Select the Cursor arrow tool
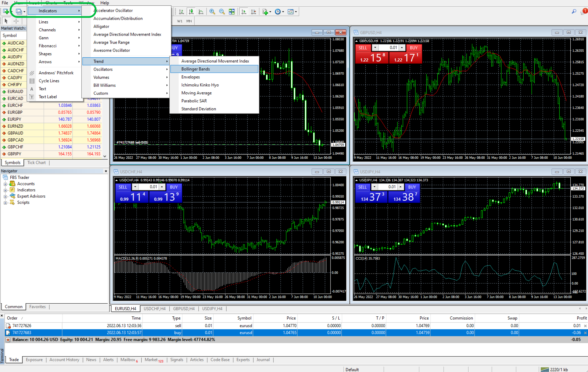This screenshot has width=588, height=372. coord(6,21)
